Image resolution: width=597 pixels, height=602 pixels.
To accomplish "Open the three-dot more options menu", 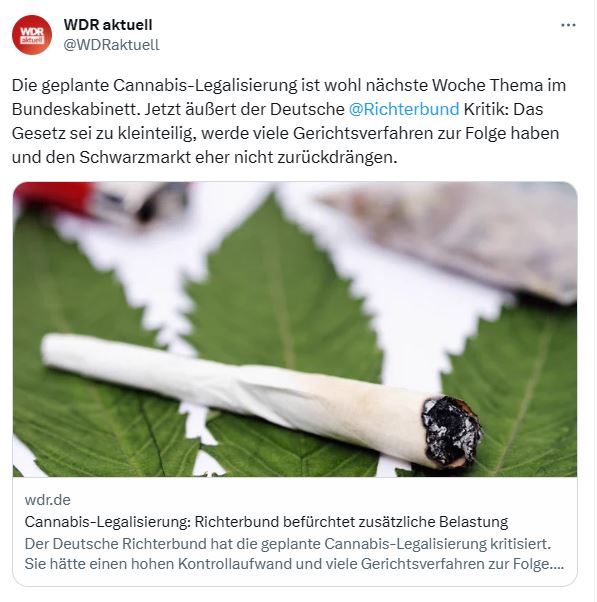I will (x=568, y=25).
